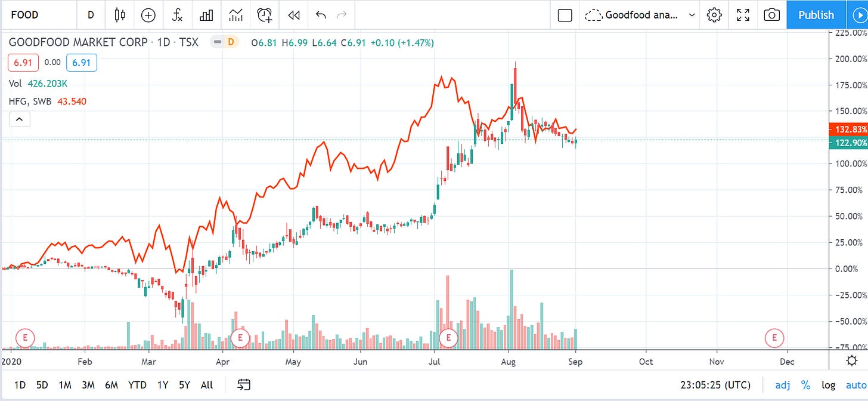Open the D interval selector

tap(91, 15)
